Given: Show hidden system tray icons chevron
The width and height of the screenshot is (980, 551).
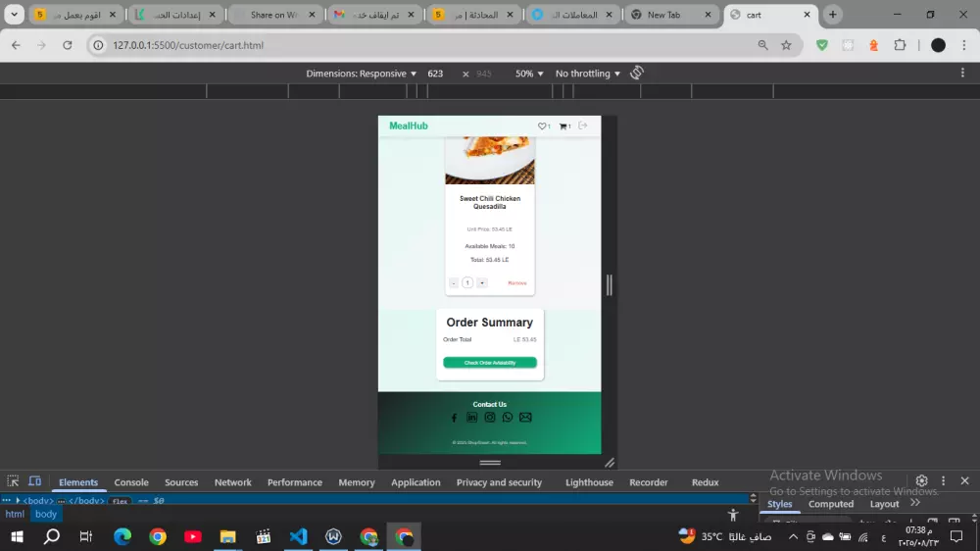Looking at the screenshot, I should (793, 536).
